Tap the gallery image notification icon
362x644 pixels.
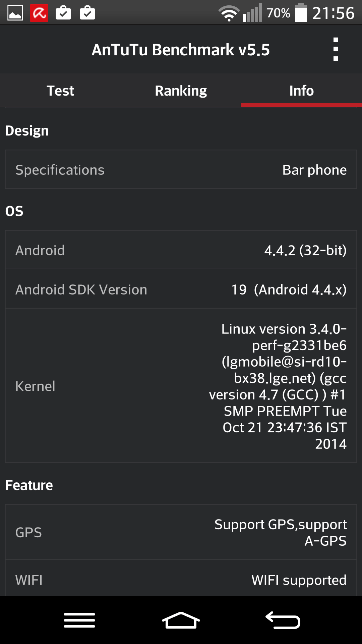pos(15,13)
